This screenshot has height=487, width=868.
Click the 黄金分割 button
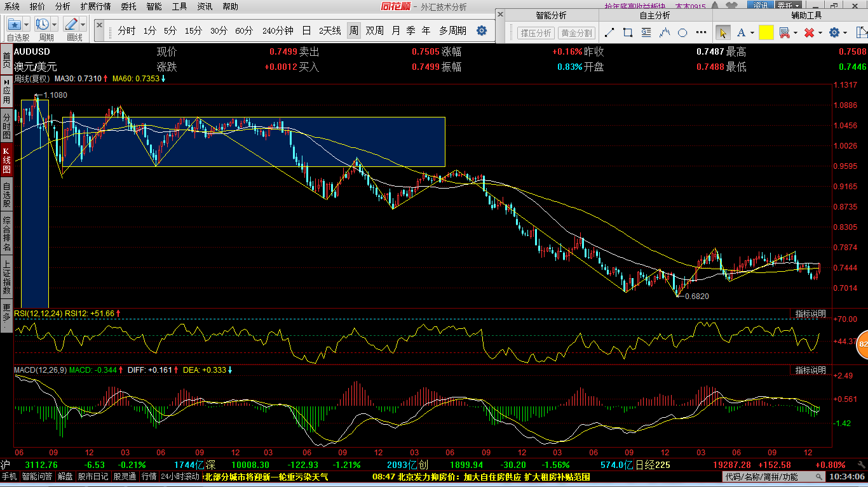coord(576,33)
